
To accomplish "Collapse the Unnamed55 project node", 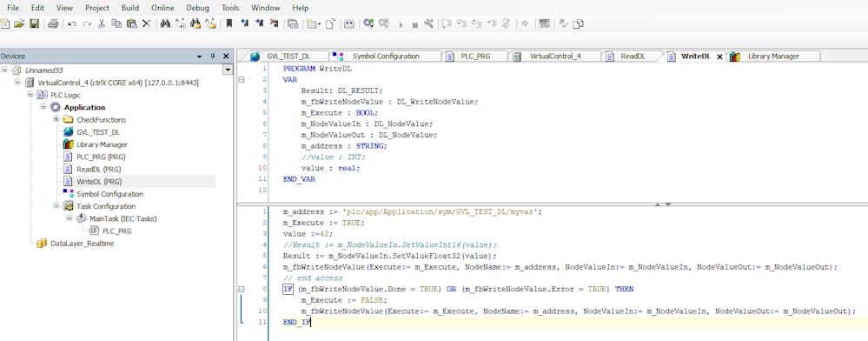I will (4, 70).
